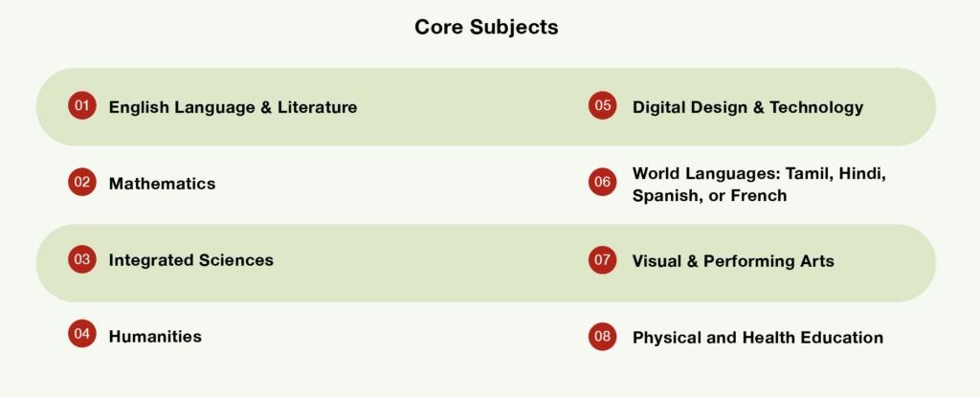Click the red 08 number badge
The width and height of the screenshot is (980, 397).
(602, 337)
